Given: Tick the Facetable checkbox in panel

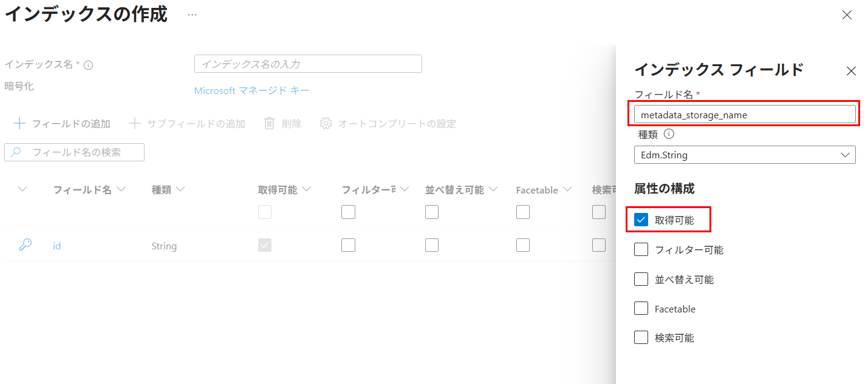Looking at the screenshot, I should point(641,308).
